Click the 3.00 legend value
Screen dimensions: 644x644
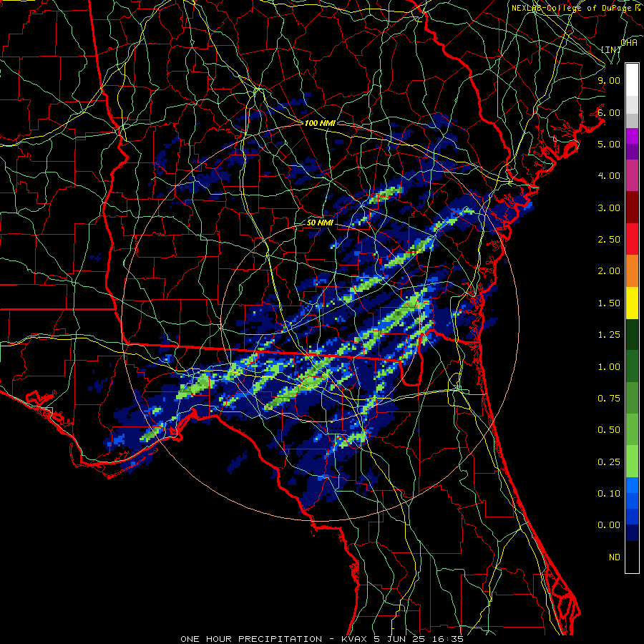pos(609,208)
